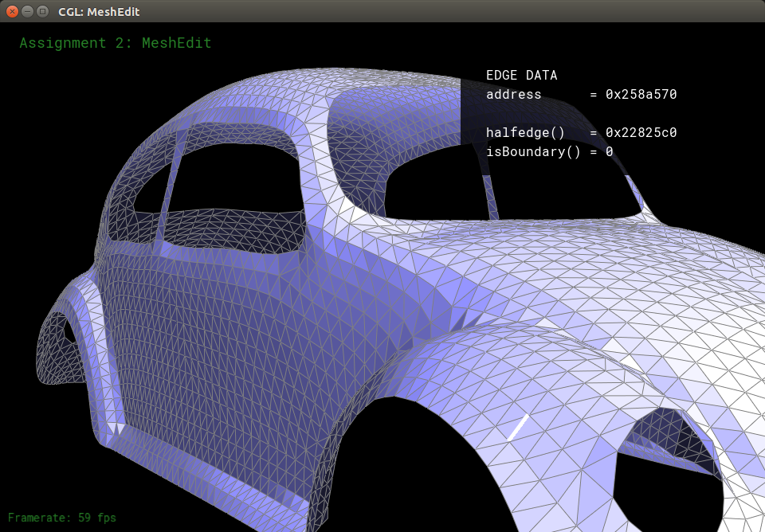
Task: Maximize the MeshEdit window
Action: [42, 11]
